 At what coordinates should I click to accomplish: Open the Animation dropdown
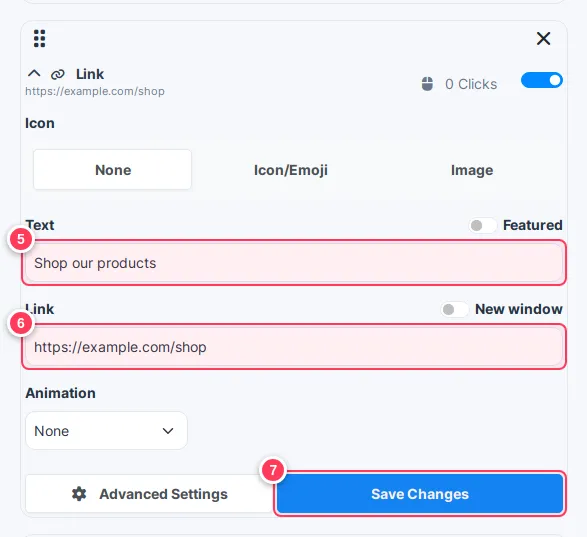[106, 431]
